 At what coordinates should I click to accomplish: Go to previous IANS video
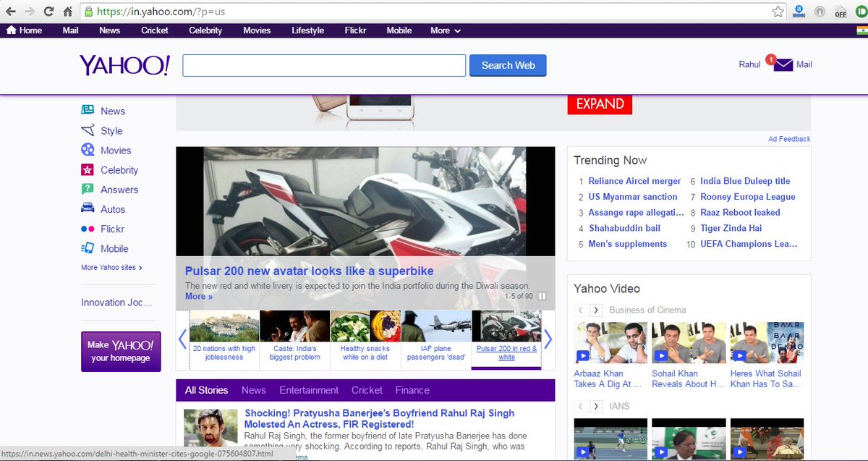pyautogui.click(x=580, y=406)
